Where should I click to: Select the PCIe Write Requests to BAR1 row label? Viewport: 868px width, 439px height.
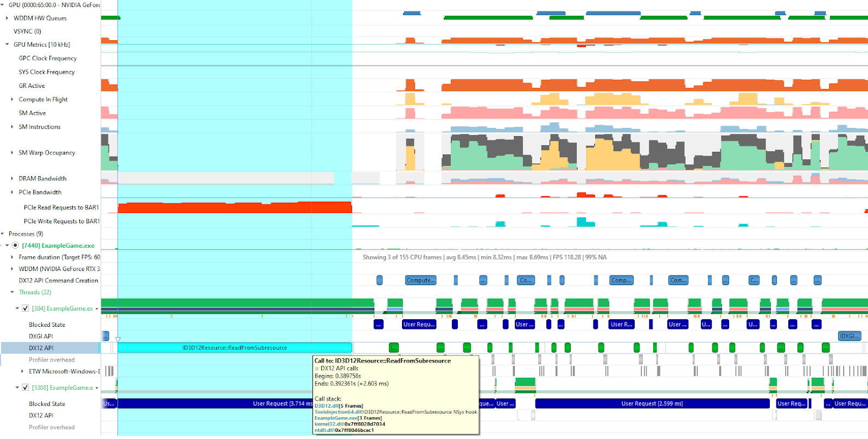(61, 221)
